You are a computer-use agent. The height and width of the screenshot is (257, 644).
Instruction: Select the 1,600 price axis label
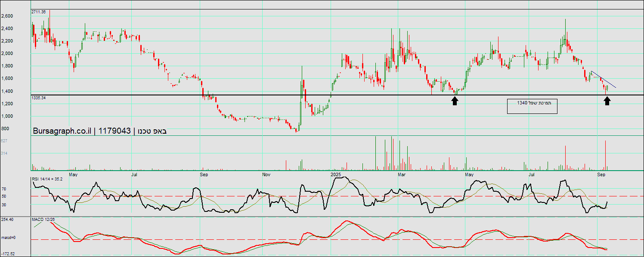pyautogui.click(x=7, y=79)
